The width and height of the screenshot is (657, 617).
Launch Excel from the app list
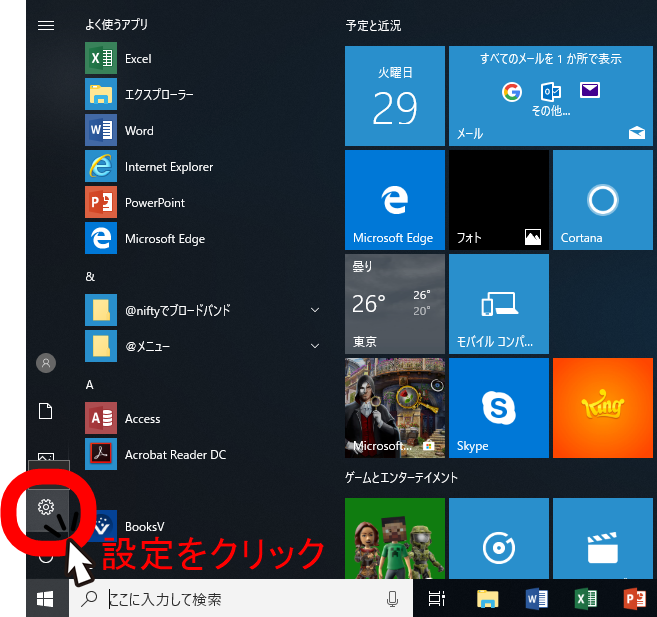(x=202, y=58)
